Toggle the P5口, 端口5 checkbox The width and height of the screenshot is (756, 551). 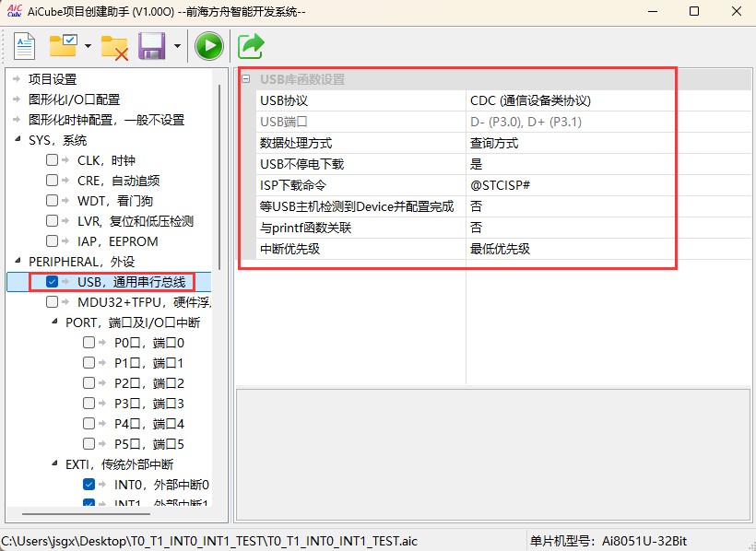89,443
